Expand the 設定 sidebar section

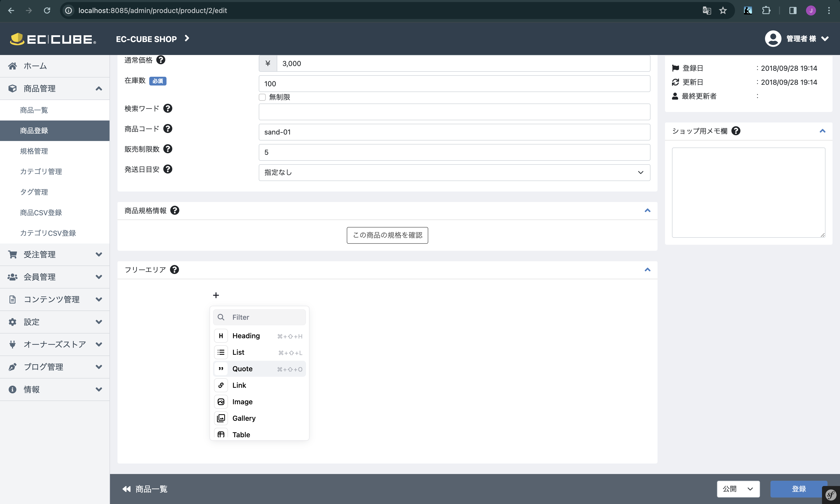55,322
